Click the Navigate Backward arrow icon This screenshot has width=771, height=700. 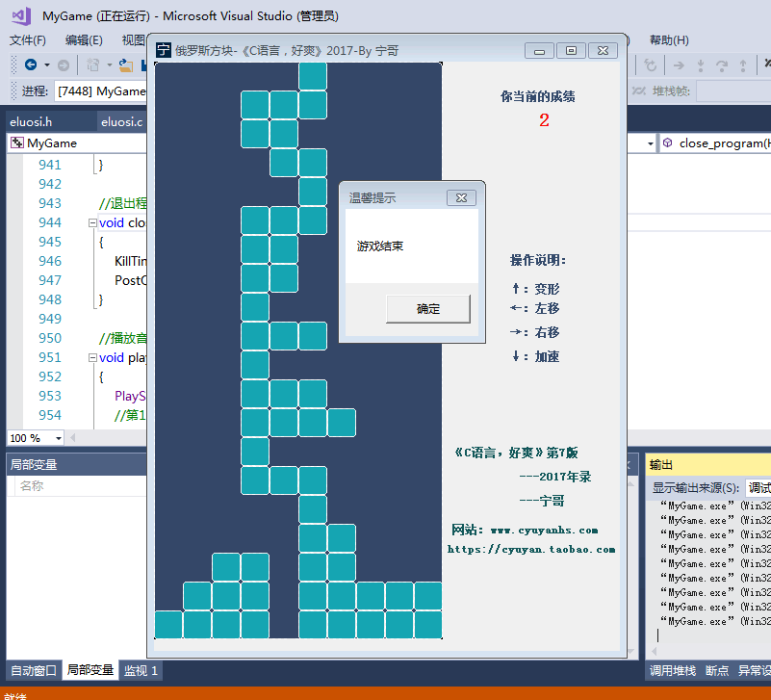31,65
